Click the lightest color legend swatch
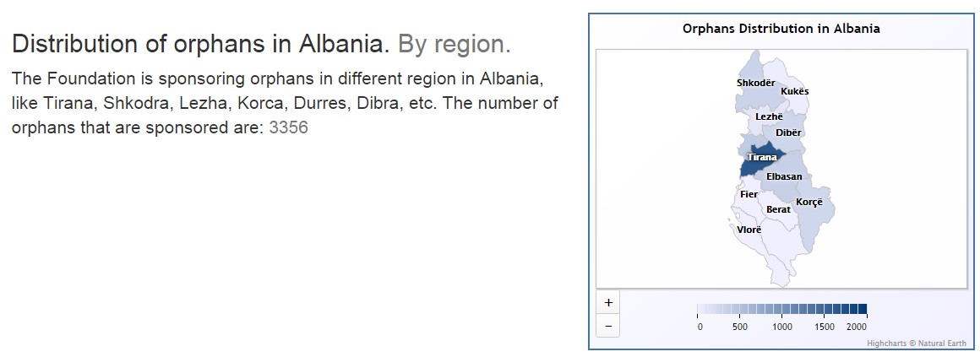The width and height of the screenshot is (980, 357). [x=701, y=308]
